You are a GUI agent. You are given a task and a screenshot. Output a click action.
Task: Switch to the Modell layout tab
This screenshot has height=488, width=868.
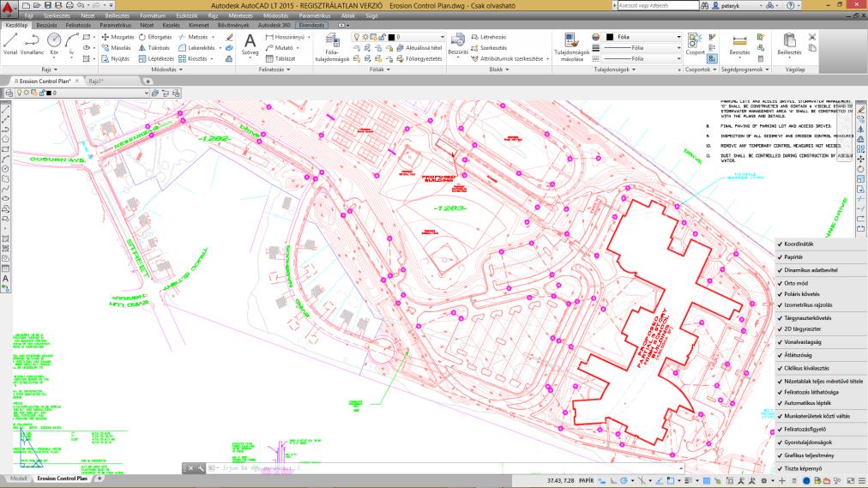click(x=18, y=479)
